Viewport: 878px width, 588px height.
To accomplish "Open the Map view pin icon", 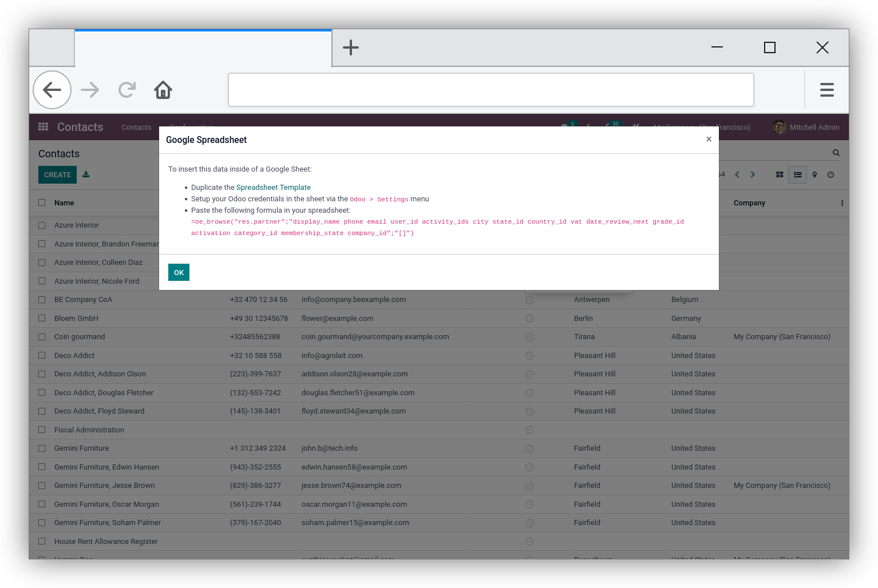I will [x=814, y=174].
